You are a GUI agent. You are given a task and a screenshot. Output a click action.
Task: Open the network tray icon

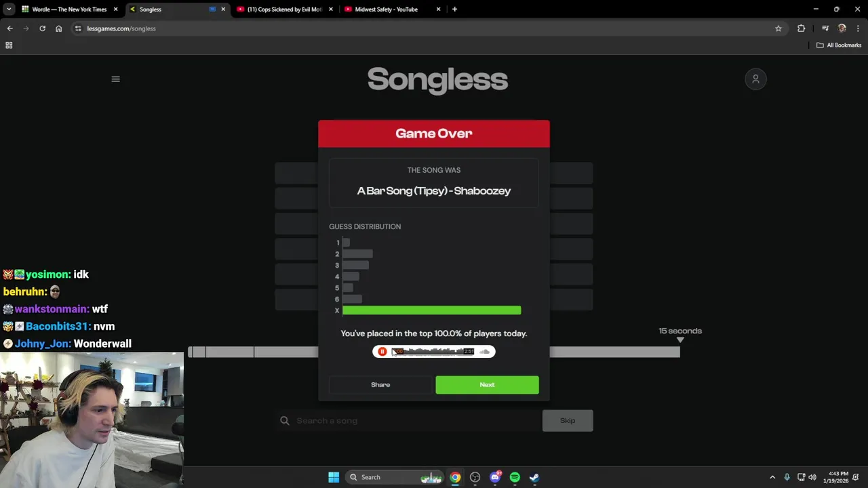pyautogui.click(x=801, y=477)
